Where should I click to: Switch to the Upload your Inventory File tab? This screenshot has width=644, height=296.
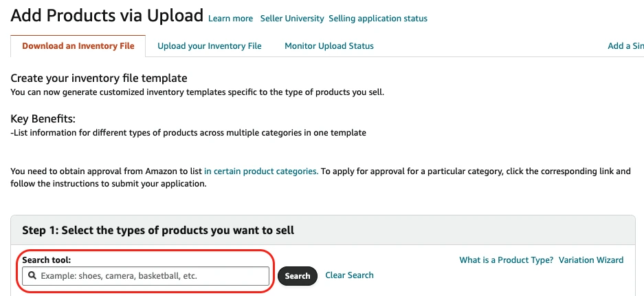[x=209, y=46]
